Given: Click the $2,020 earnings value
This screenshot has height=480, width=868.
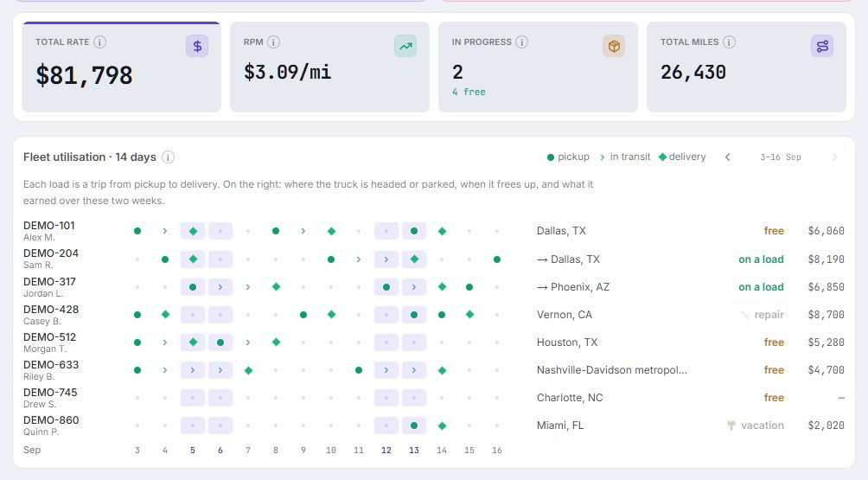Looking at the screenshot, I should (826, 426).
